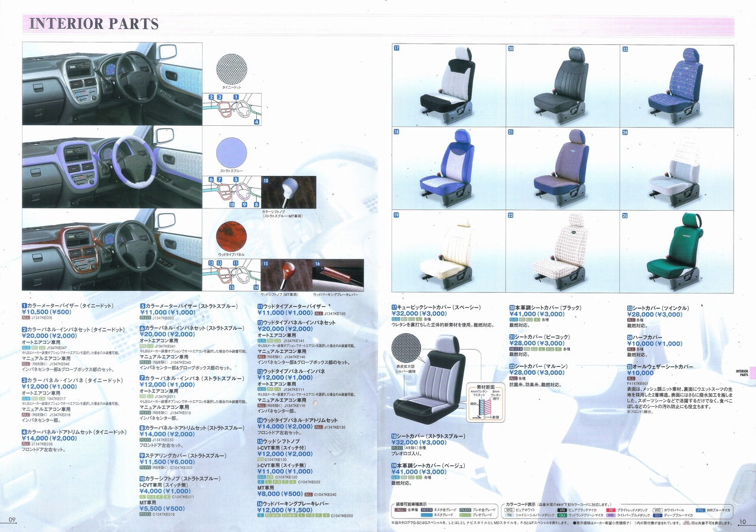Screen dimensions: 756x532
Task: View the peacock seat cover photo 21
Action: tap(563, 168)
